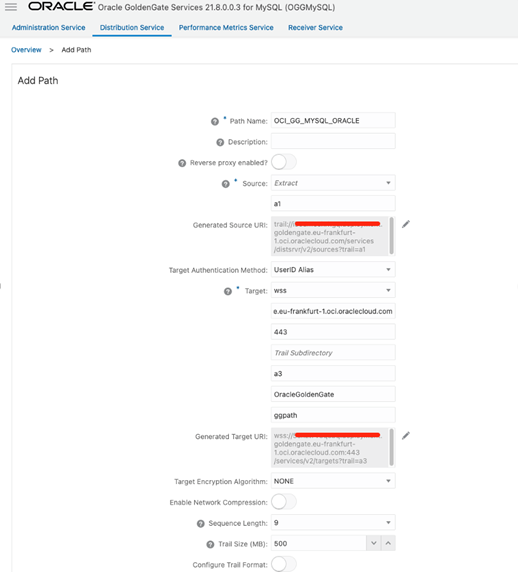Open the Source Extract dropdown
The width and height of the screenshot is (518, 572).
pyautogui.click(x=333, y=183)
